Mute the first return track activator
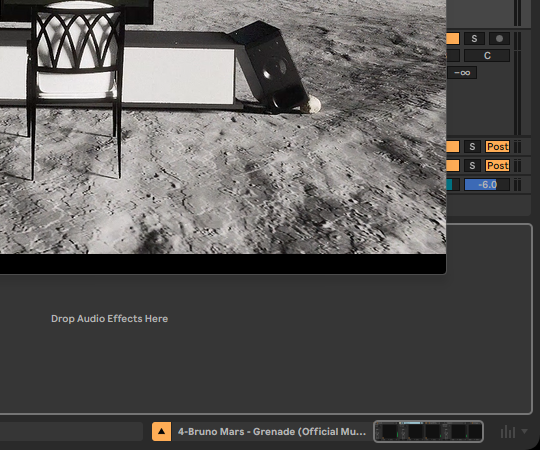This screenshot has width=540, height=450. coord(453,147)
